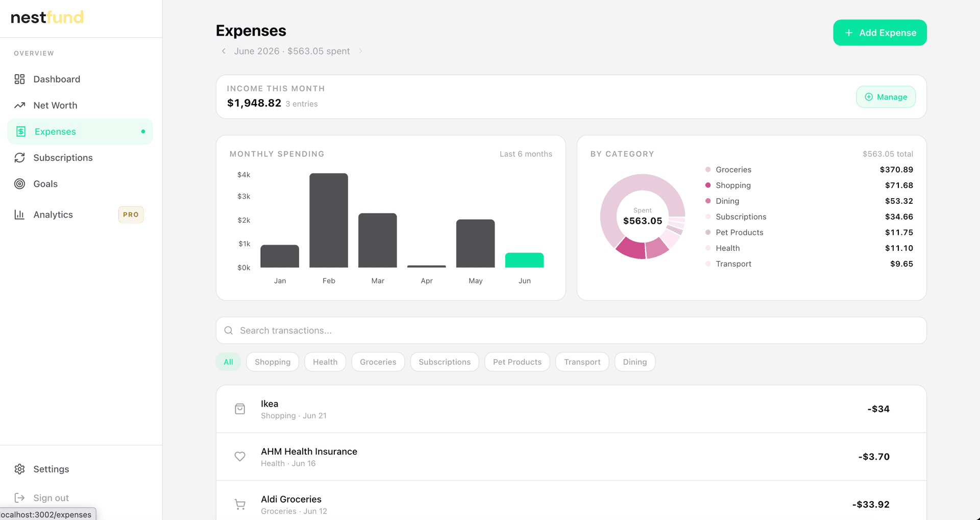Filter transactions by Pet Products

517,362
